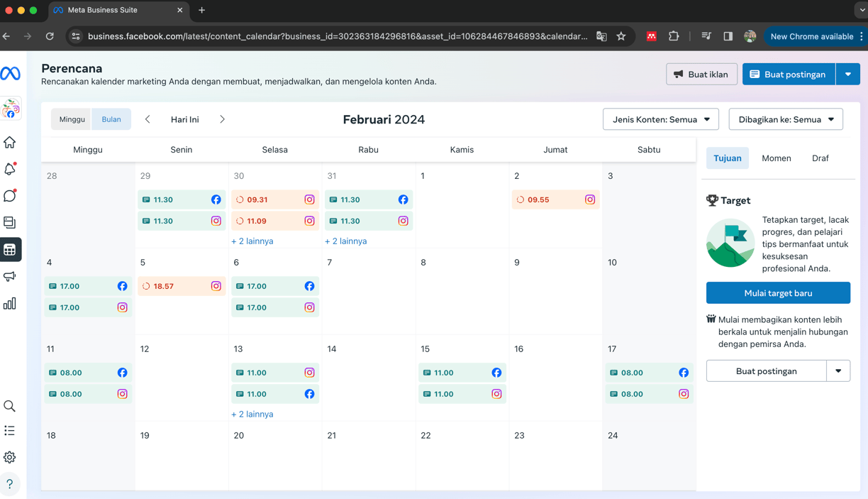Open Chrome Extensions puzzle icon
Viewport: 868px width, 499px height.
(x=674, y=36)
